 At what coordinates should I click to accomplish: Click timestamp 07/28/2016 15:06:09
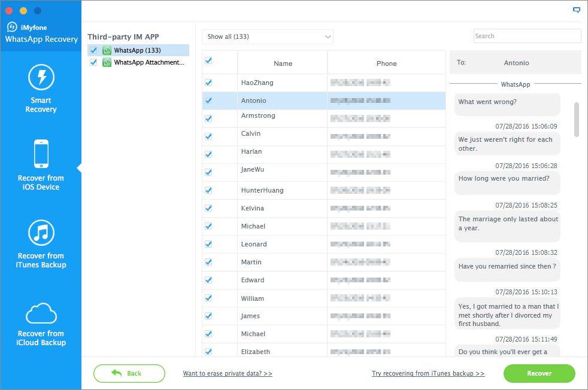click(526, 126)
